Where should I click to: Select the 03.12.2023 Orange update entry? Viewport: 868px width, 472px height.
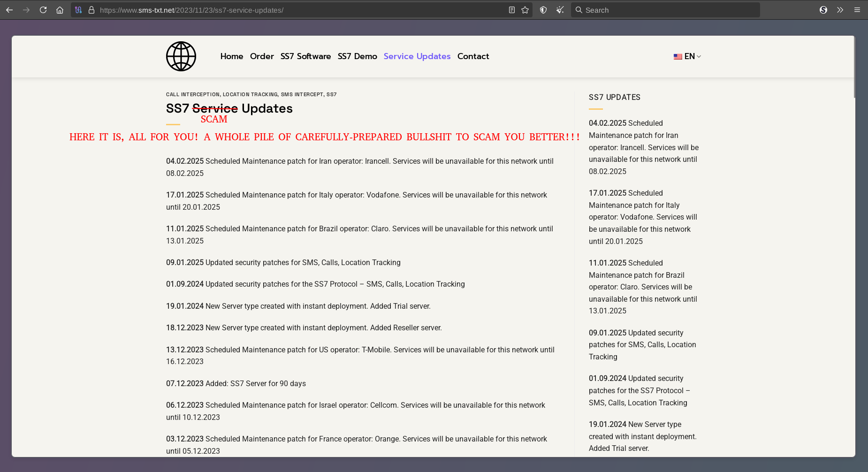pos(357,445)
